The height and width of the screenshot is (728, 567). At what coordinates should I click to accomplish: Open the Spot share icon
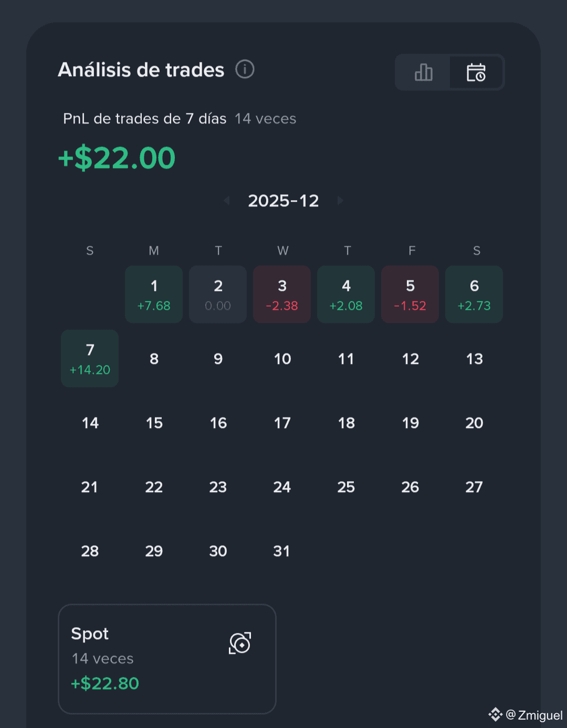[x=240, y=643]
